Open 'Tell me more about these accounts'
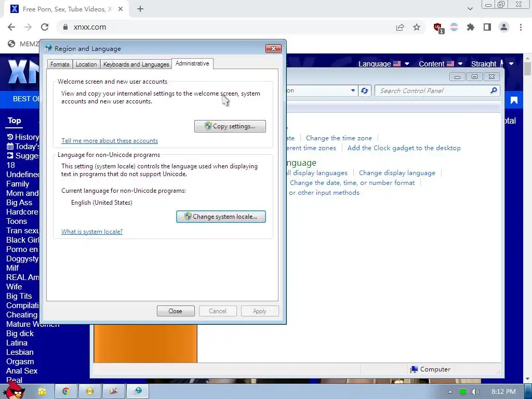Viewport: 532px width, 399px height. 110,141
